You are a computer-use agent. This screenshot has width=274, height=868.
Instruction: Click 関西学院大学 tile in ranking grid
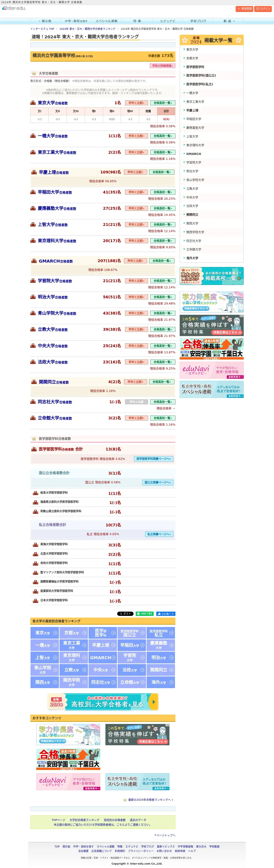click(x=74, y=682)
